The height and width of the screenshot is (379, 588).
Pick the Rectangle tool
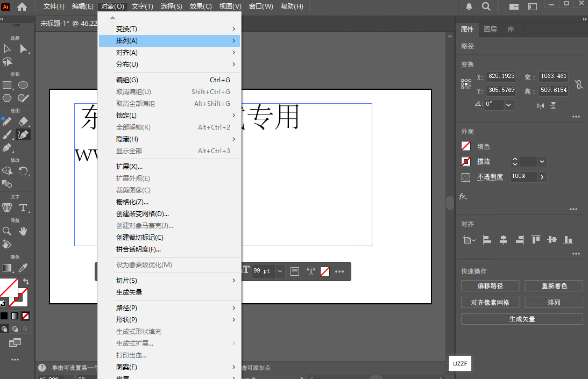pos(7,84)
